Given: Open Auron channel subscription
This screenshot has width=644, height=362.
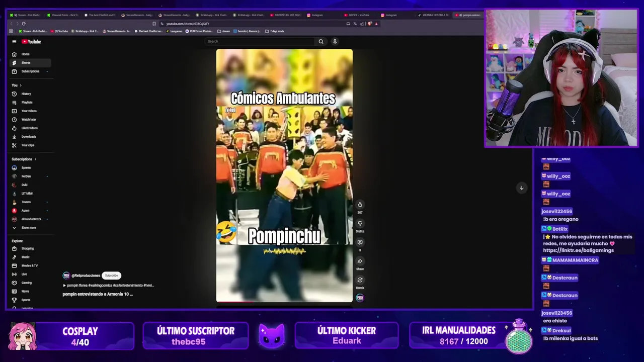Looking at the screenshot, I should (30, 211).
